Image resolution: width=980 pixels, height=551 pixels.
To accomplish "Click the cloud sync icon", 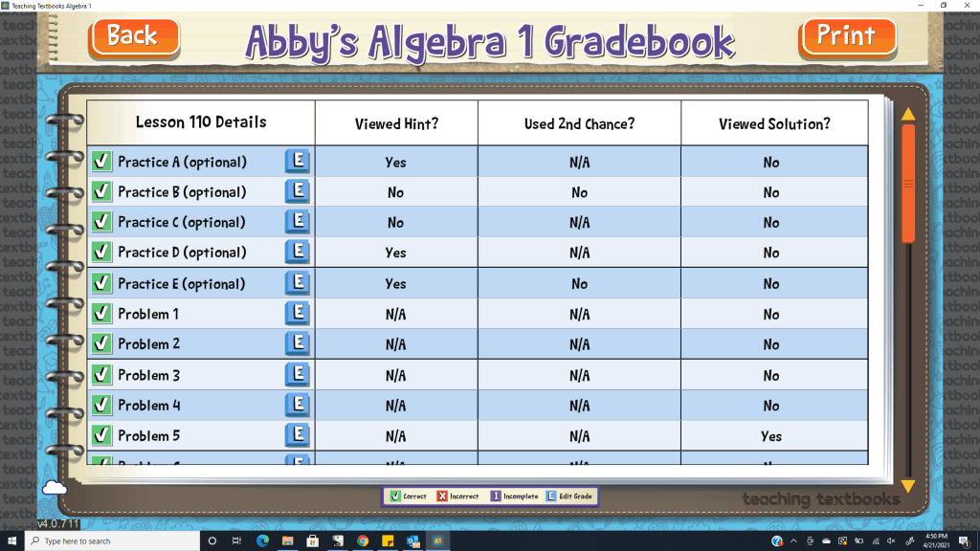I will [x=55, y=487].
